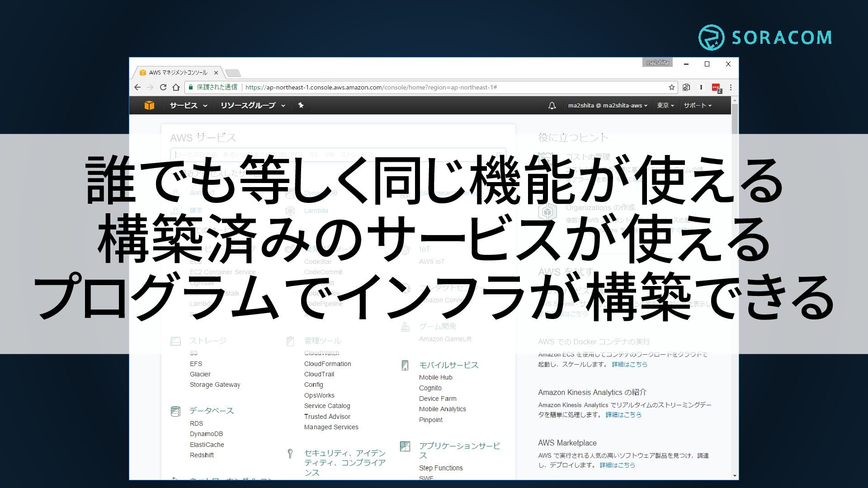Screen dimensions: 868x488
Task: Open the CloudFormation service link
Action: point(327,364)
